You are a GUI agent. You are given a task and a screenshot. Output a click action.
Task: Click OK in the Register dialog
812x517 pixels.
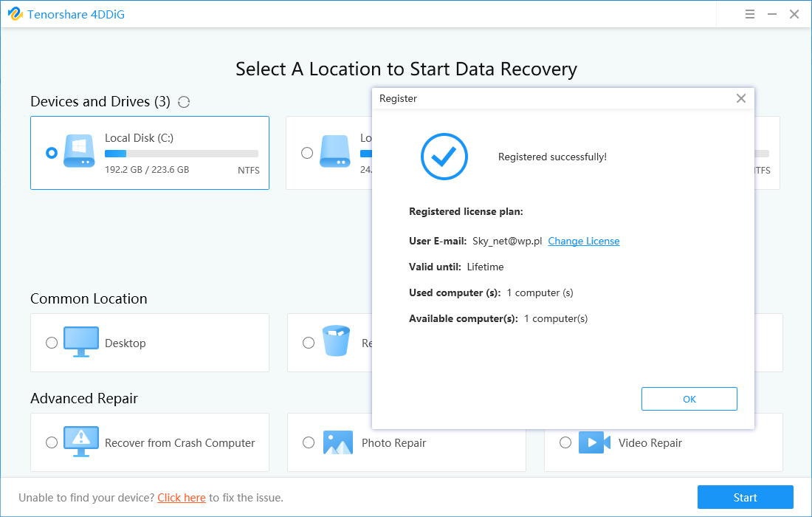(689, 399)
